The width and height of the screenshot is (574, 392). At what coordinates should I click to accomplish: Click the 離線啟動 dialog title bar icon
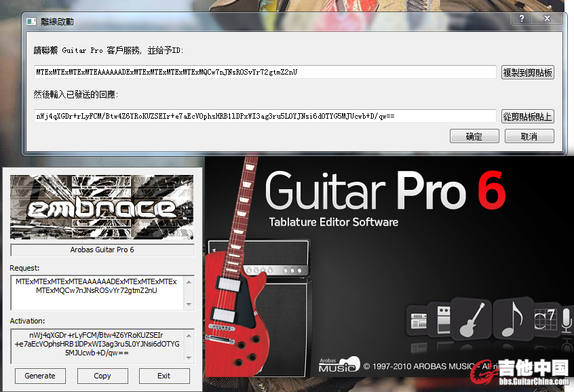[x=31, y=22]
